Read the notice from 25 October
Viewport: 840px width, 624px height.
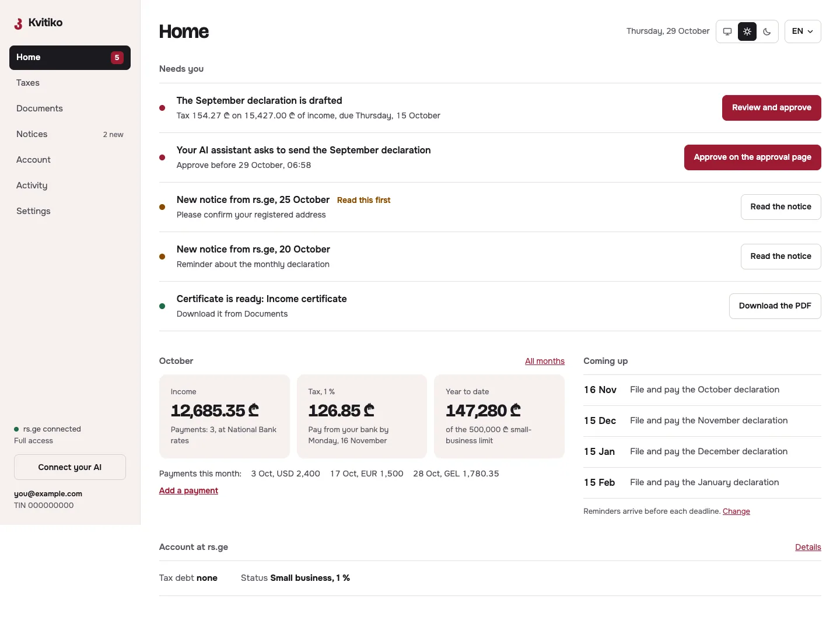(781, 207)
